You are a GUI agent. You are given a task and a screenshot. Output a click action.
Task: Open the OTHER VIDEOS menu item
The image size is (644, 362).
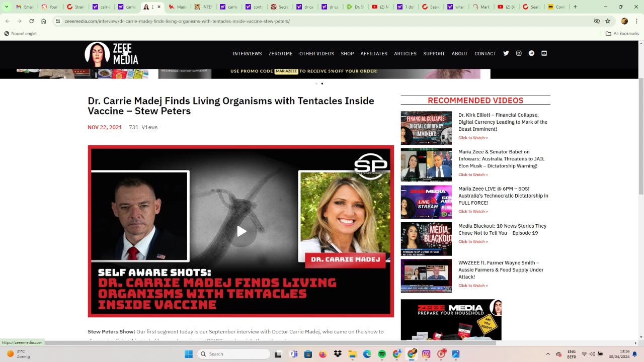[x=316, y=54]
